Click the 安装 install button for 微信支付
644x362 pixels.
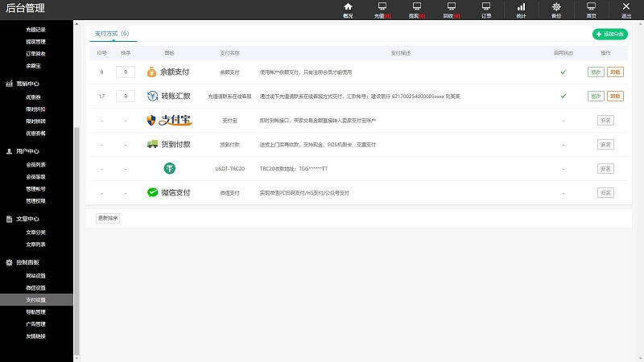605,192
